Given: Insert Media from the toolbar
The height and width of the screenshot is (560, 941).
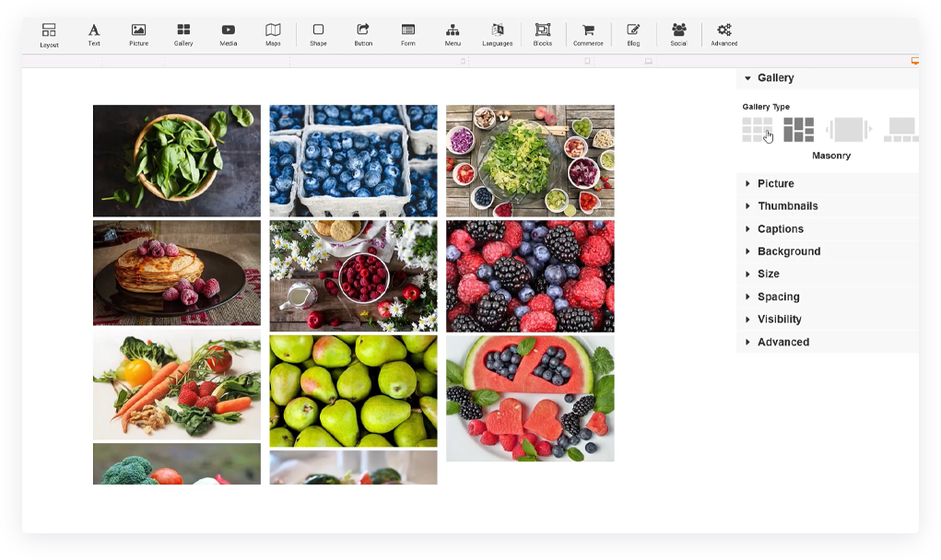Looking at the screenshot, I should (229, 35).
